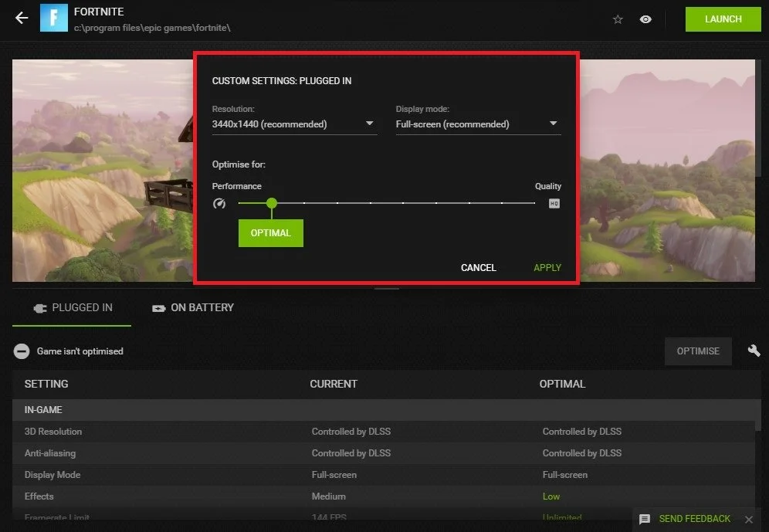Select the Performance speedometer icon
The width and height of the screenshot is (769, 532).
click(219, 202)
